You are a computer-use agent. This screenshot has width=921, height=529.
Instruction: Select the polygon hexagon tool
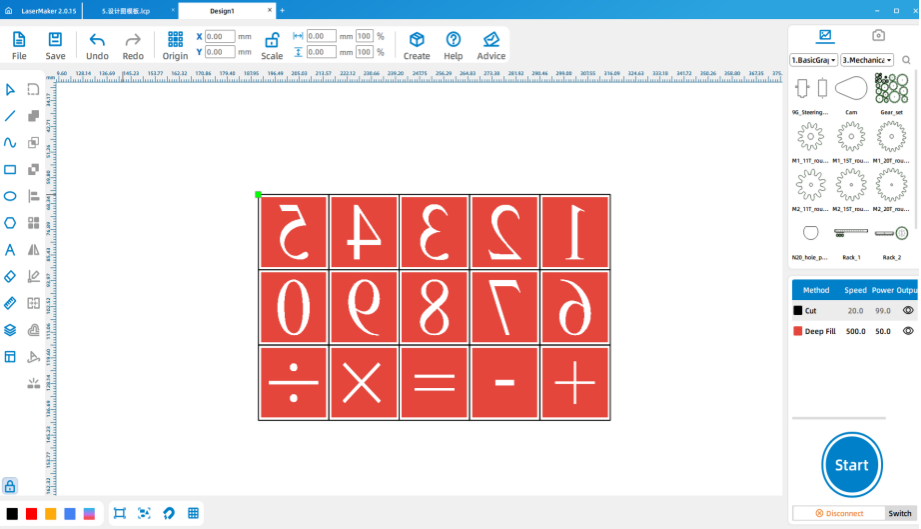tap(10, 223)
